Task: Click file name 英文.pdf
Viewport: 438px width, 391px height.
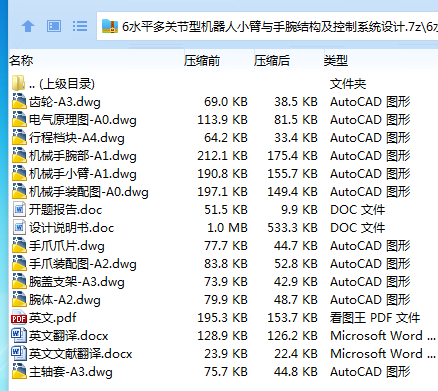Action: [52, 318]
